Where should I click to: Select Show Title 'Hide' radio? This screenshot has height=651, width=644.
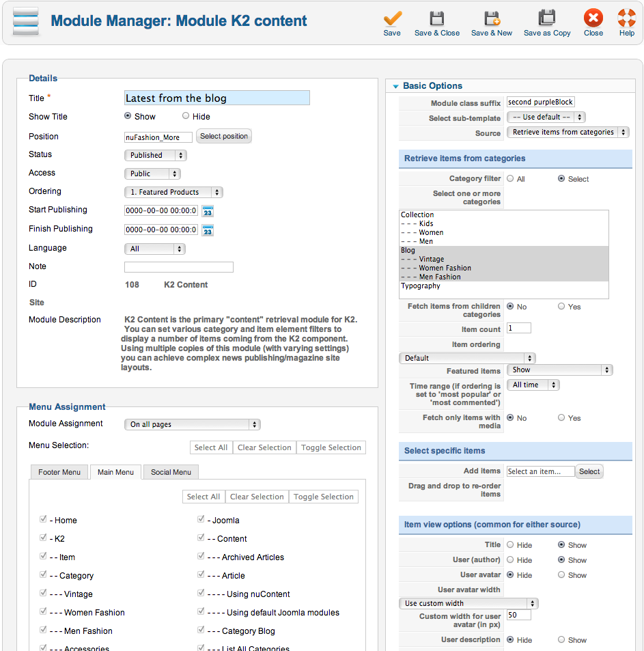click(x=186, y=116)
